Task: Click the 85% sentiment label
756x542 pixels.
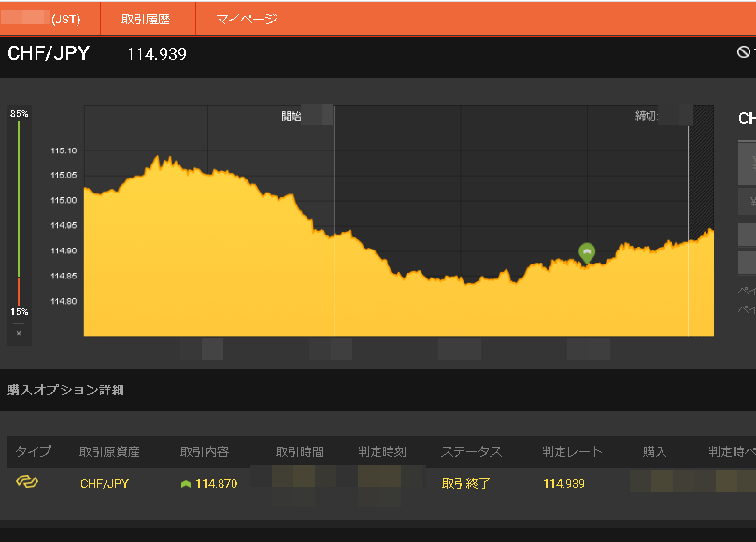Action: [20, 114]
